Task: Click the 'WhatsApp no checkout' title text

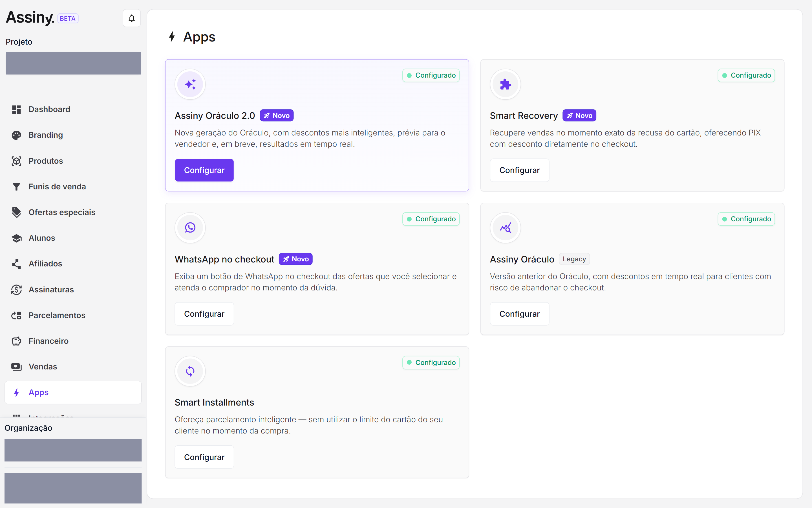Action: (224, 259)
